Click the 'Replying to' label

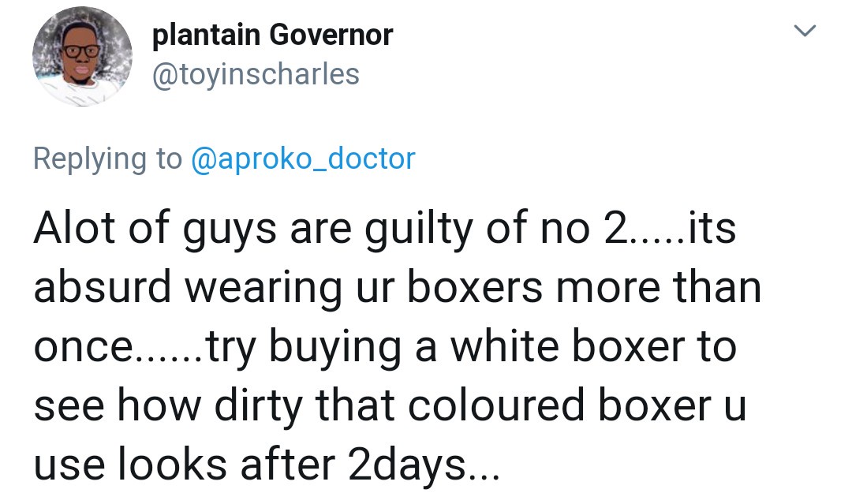(107, 159)
